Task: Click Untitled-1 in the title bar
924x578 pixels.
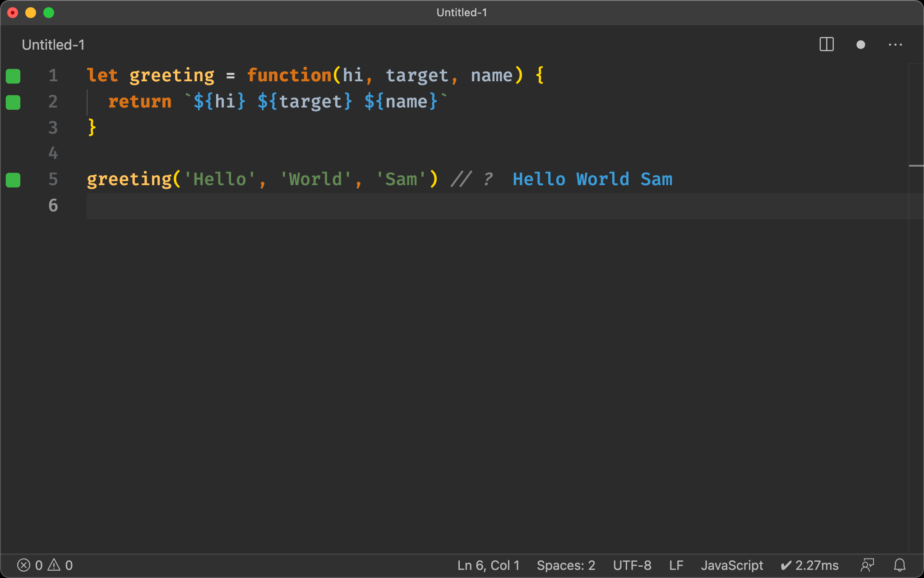Action: [462, 12]
